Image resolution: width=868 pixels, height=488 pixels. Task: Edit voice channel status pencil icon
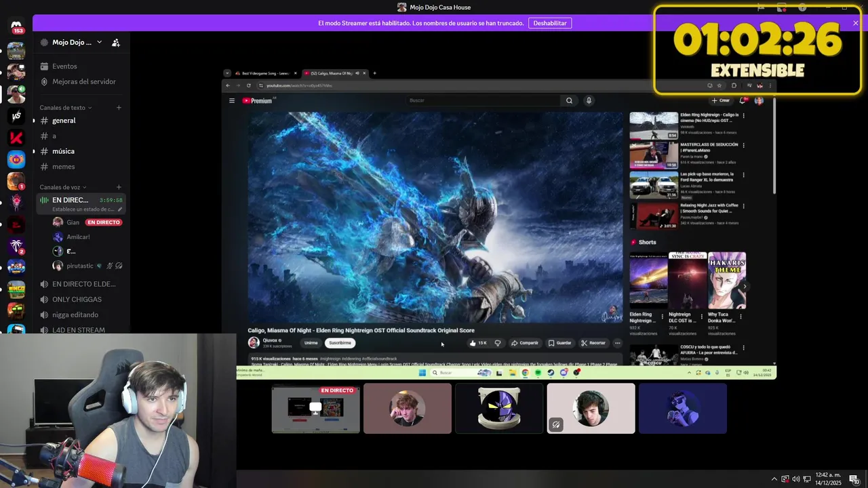pyautogui.click(x=120, y=209)
